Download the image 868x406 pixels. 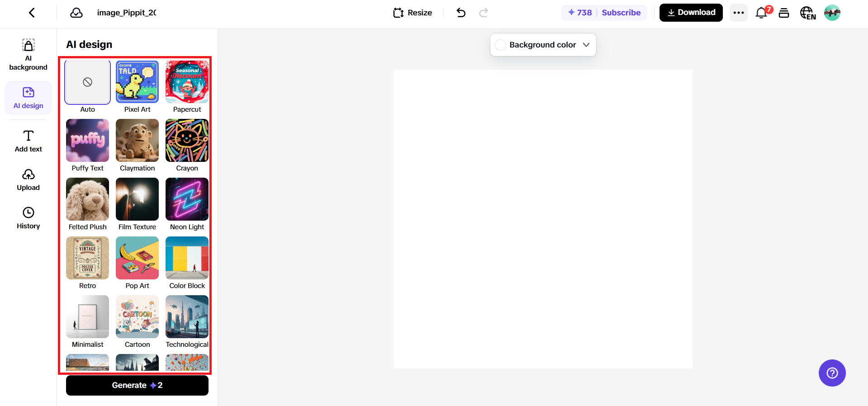[x=691, y=13]
